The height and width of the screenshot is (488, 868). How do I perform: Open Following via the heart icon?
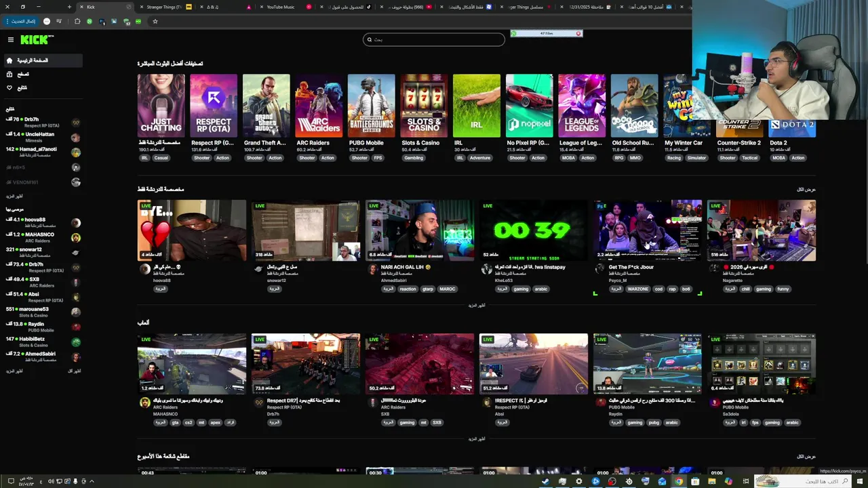9,87
